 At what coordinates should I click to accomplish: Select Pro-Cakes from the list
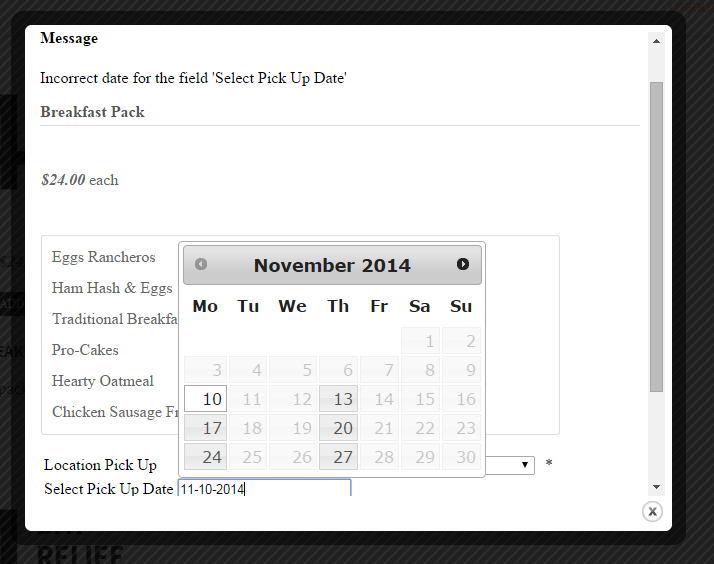[85, 350]
